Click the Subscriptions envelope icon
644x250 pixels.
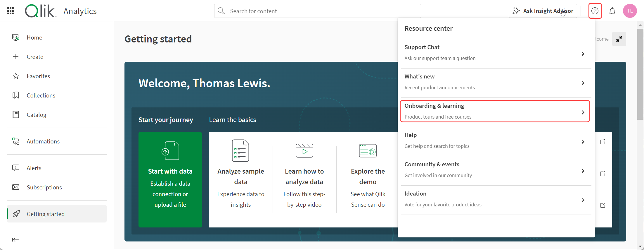(16, 187)
